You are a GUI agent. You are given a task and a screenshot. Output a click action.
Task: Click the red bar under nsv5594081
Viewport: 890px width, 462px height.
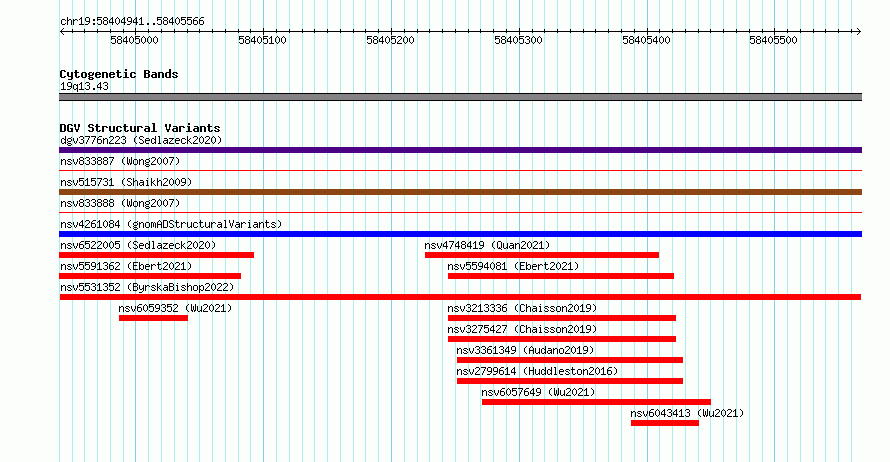561,276
